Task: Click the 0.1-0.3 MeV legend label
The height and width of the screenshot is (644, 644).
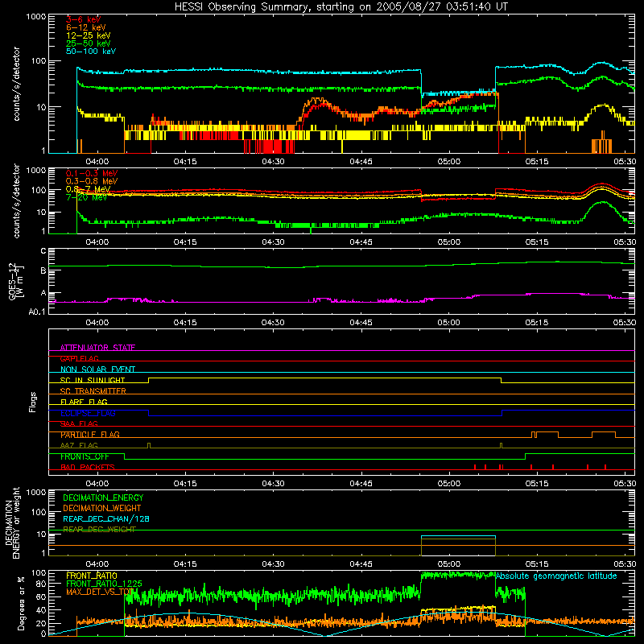Action: 92,173
